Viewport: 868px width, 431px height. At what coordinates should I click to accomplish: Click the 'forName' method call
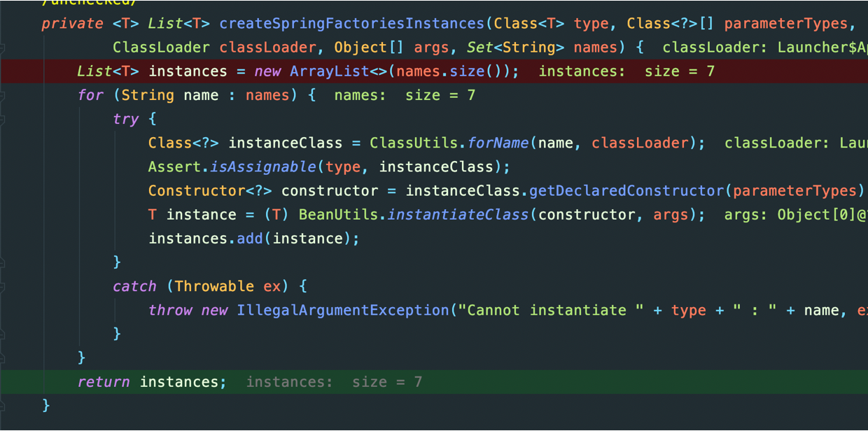tap(498, 143)
